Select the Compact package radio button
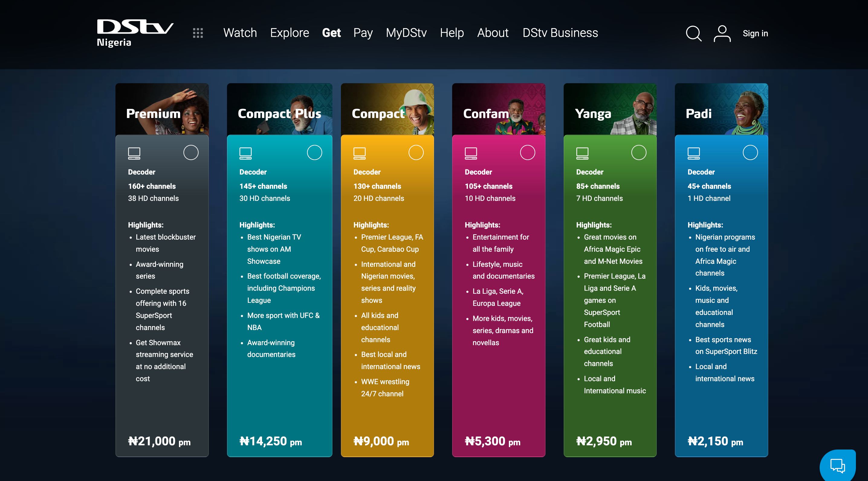Viewport: 868px width, 481px height. pyautogui.click(x=416, y=152)
